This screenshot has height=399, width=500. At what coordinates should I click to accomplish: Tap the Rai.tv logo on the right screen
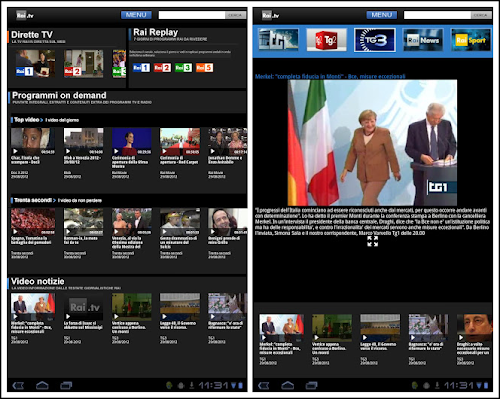(270, 15)
